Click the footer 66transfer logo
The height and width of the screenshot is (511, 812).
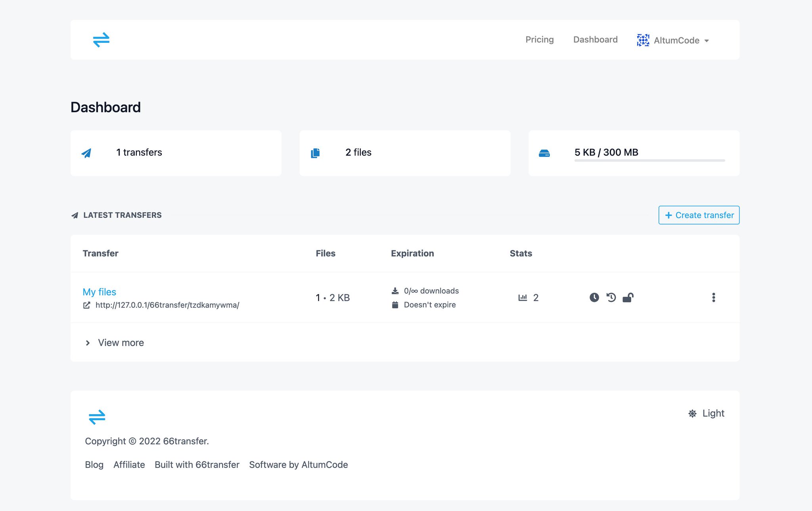[x=97, y=417]
